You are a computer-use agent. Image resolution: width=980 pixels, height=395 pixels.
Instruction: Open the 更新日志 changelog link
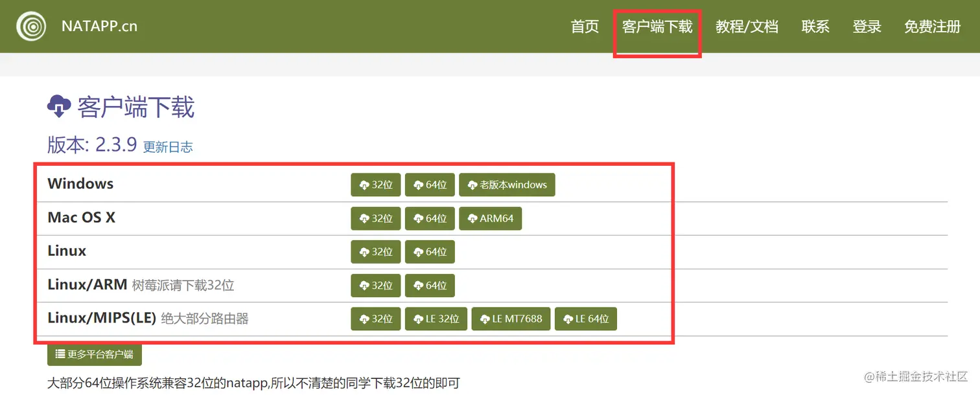pos(168,147)
